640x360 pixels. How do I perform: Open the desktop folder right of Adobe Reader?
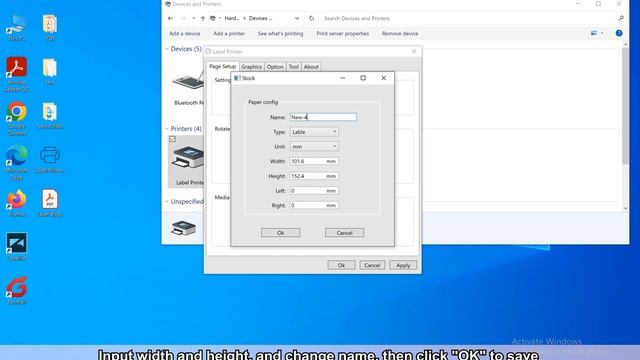50,71
